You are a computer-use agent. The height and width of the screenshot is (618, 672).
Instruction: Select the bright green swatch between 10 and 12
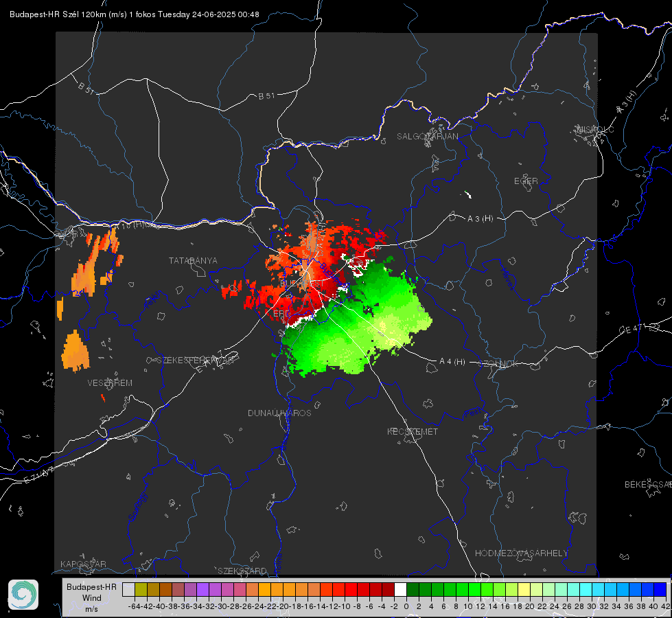click(474, 589)
